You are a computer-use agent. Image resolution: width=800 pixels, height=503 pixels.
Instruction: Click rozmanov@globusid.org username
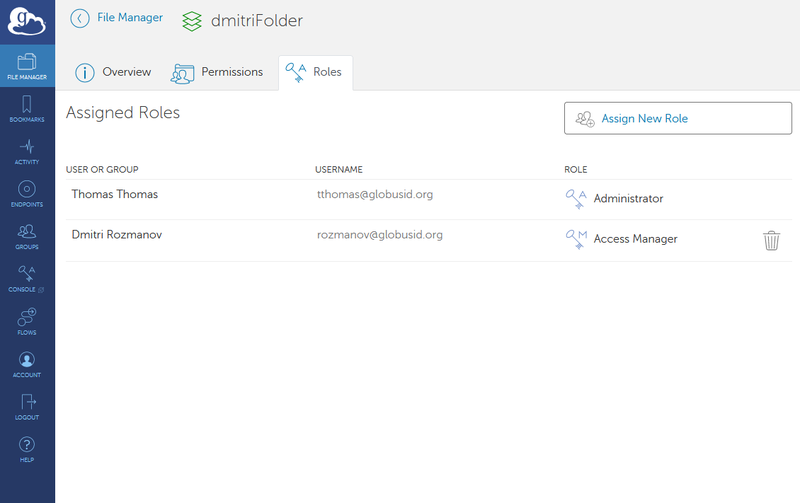tap(379, 235)
